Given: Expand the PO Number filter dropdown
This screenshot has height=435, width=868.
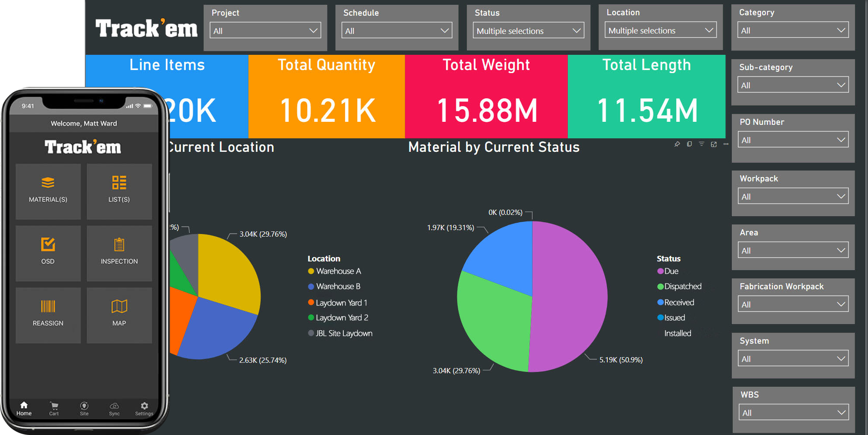Looking at the screenshot, I should pos(793,140).
